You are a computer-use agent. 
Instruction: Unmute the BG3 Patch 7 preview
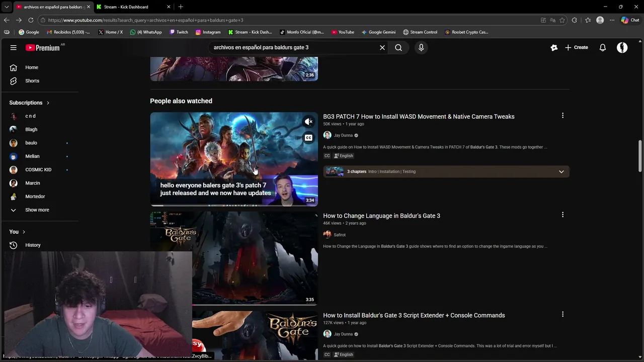308,122
